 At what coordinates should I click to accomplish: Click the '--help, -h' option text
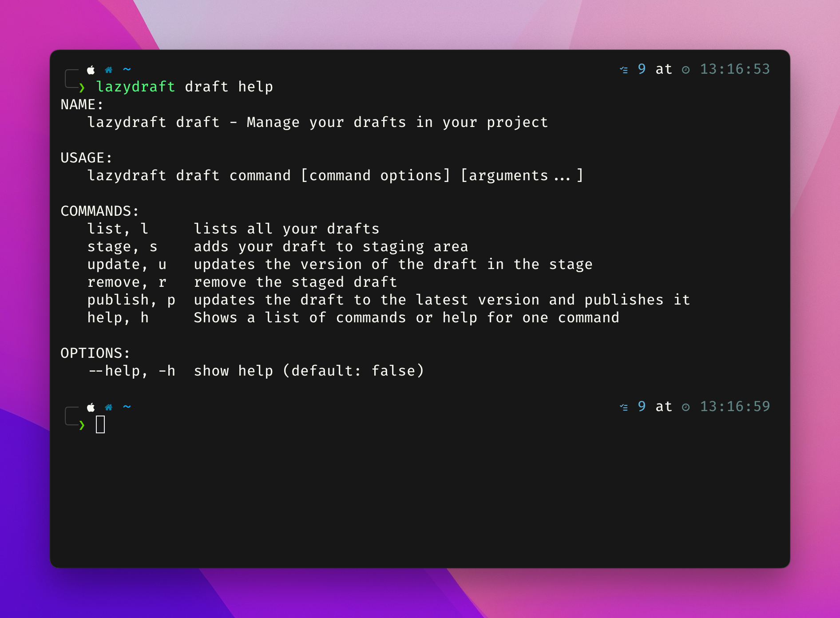click(132, 371)
